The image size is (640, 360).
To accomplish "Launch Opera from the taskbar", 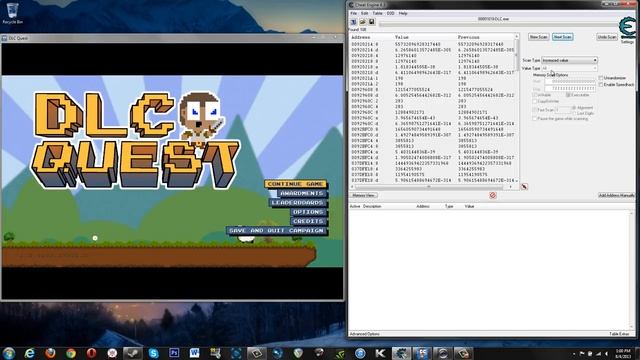I will 91,353.
